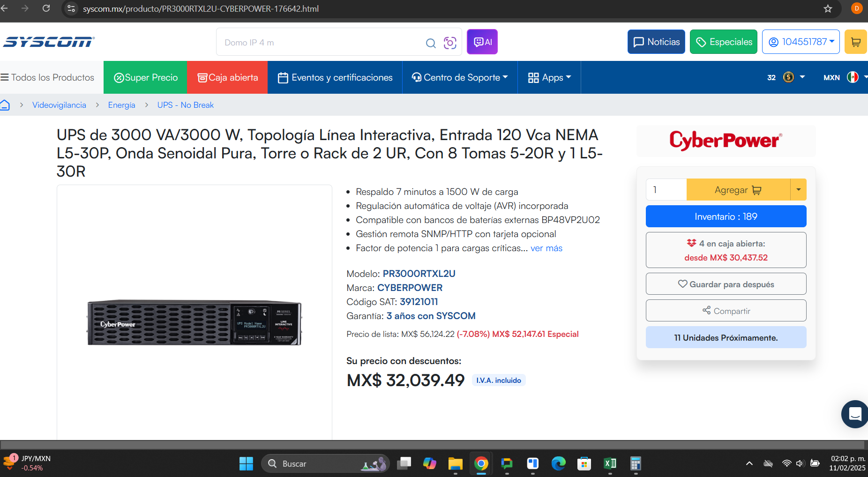Open Super Precio section
The image size is (868, 477).
145,77
